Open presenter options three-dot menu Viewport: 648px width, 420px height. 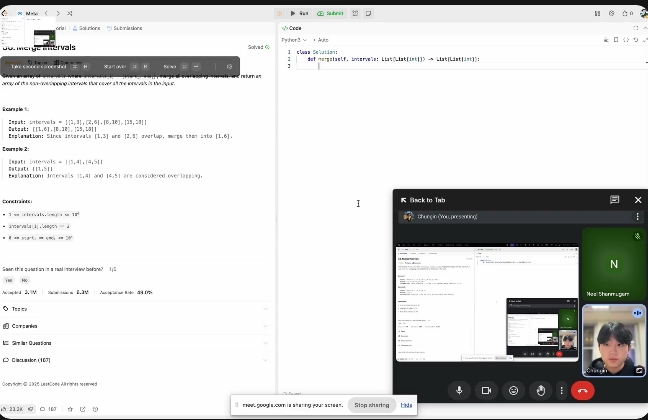pos(638,217)
